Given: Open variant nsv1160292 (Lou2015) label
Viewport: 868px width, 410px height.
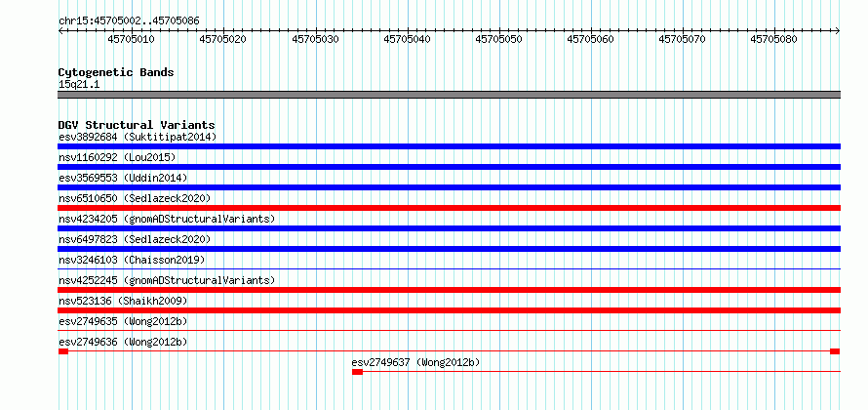Looking at the screenshot, I should (117, 157).
